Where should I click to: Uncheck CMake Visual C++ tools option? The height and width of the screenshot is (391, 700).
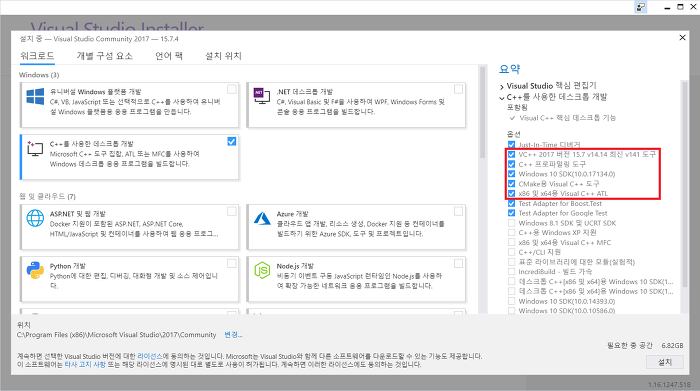[x=512, y=184]
